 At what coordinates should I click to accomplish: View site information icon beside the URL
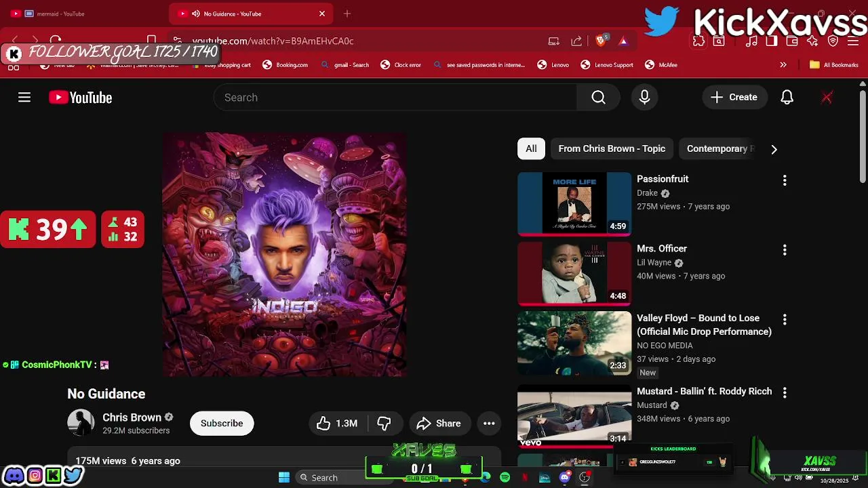click(178, 41)
